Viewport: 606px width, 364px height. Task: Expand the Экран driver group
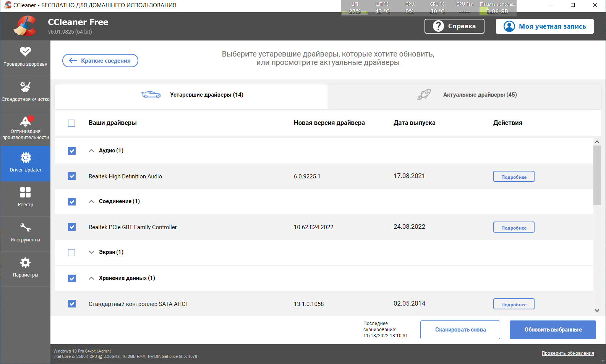(91, 252)
